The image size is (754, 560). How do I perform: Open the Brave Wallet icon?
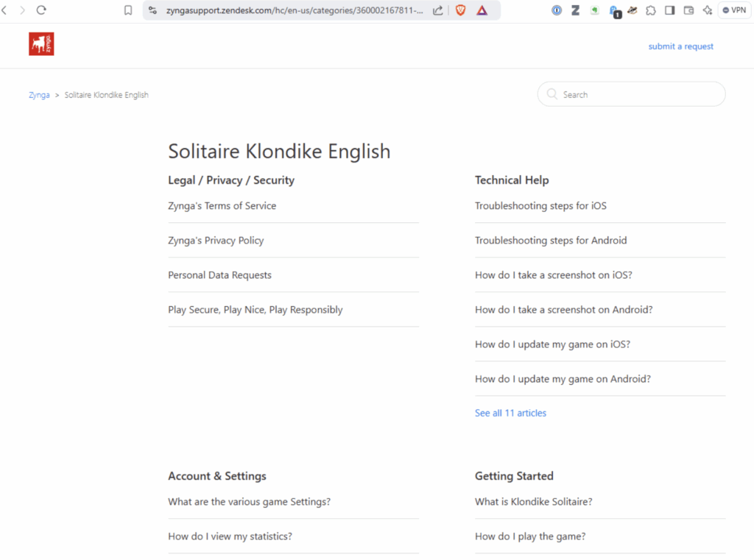pos(688,10)
